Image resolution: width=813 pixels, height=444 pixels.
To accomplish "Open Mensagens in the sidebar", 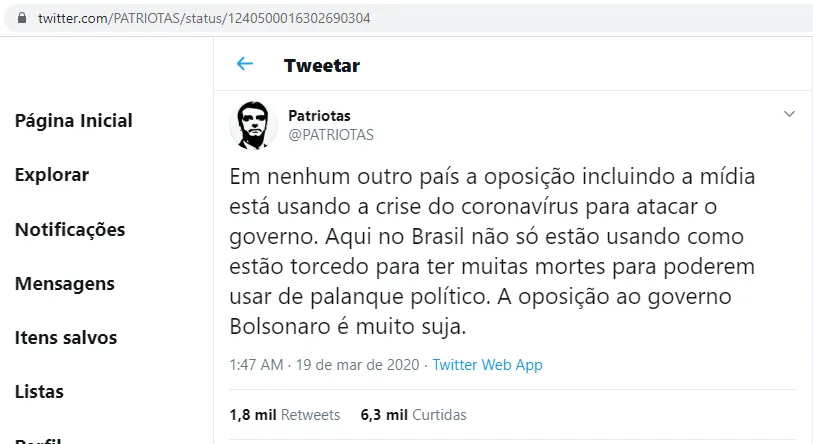I will pos(65,284).
